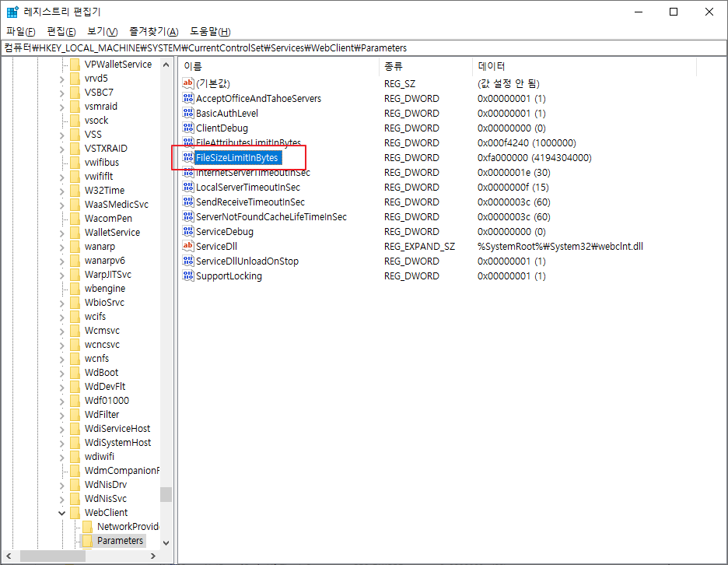Expand the VSS key in tree
Image resolution: width=728 pixels, height=565 pixels.
point(62,135)
